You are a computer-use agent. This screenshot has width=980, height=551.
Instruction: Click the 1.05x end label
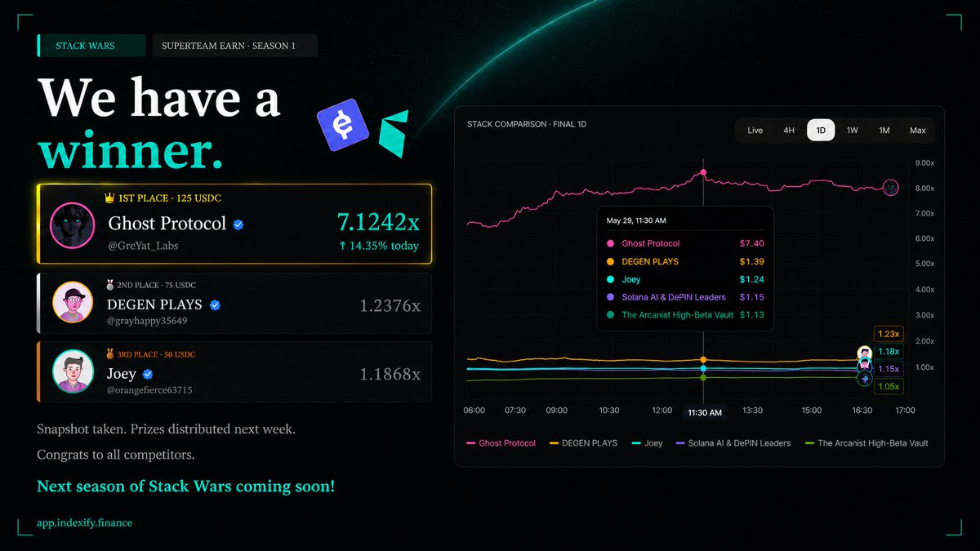(x=888, y=387)
